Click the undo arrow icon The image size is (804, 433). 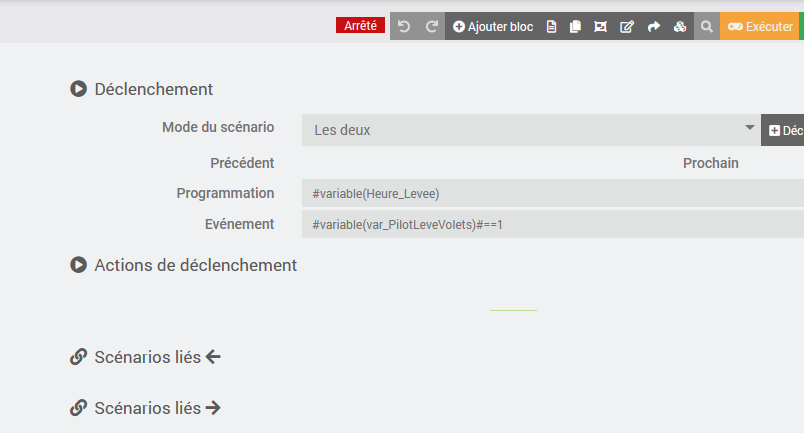(x=404, y=26)
